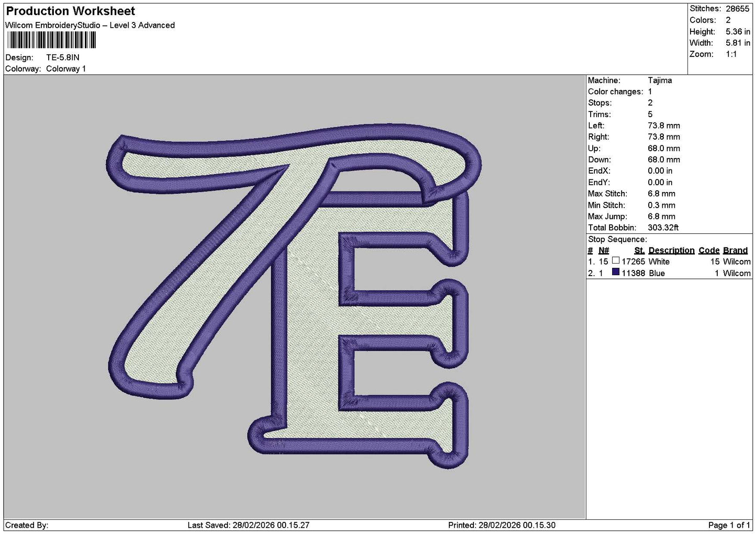
Task: Click the Max Jump value 6.8 mm
Action: click(x=661, y=217)
